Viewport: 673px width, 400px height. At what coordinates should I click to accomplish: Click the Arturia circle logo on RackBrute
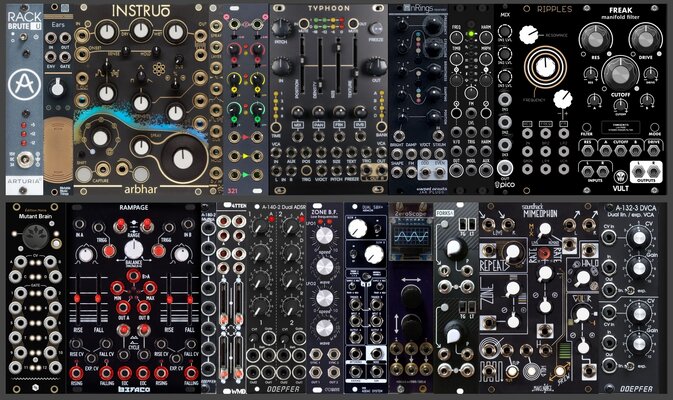(x=25, y=85)
